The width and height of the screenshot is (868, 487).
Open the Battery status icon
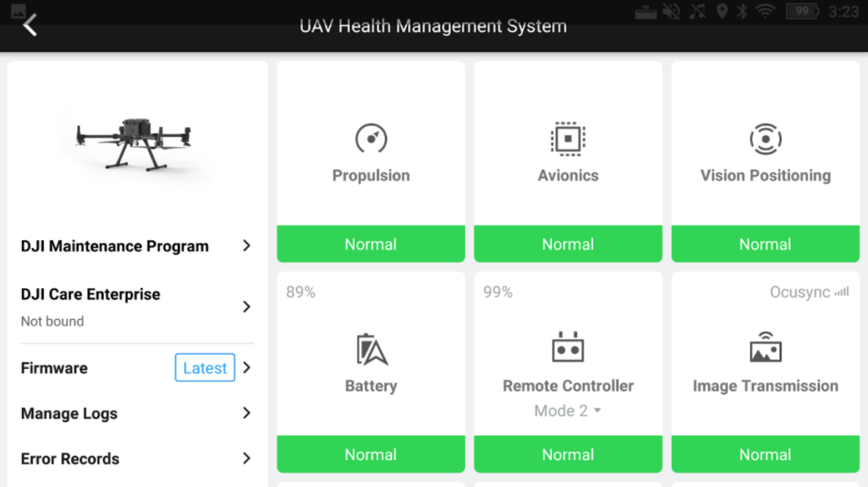[x=371, y=349]
